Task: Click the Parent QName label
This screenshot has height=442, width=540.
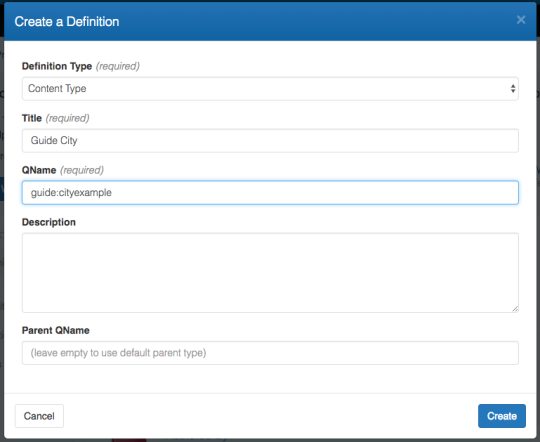Action: (x=56, y=330)
